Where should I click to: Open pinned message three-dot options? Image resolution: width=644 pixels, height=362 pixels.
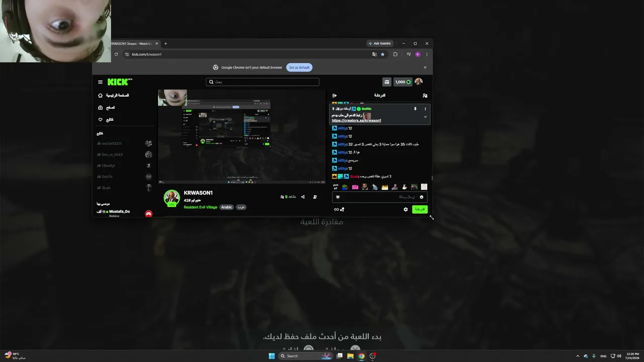425,109
